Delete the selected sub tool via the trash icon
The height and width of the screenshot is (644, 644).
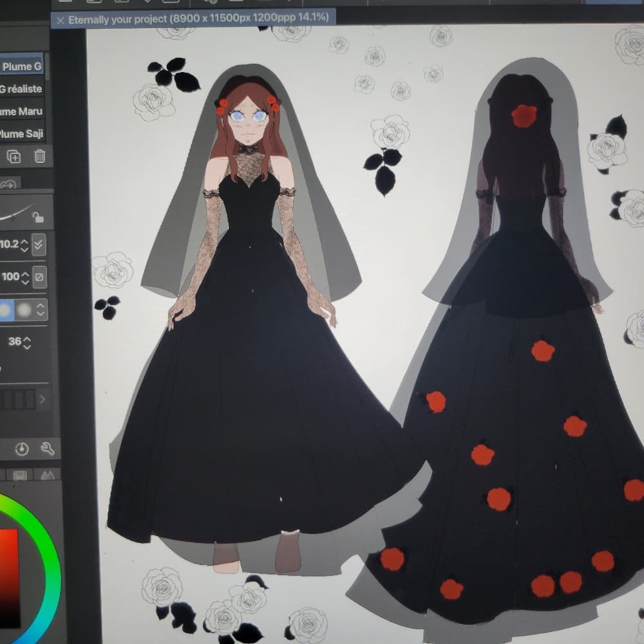40,155
